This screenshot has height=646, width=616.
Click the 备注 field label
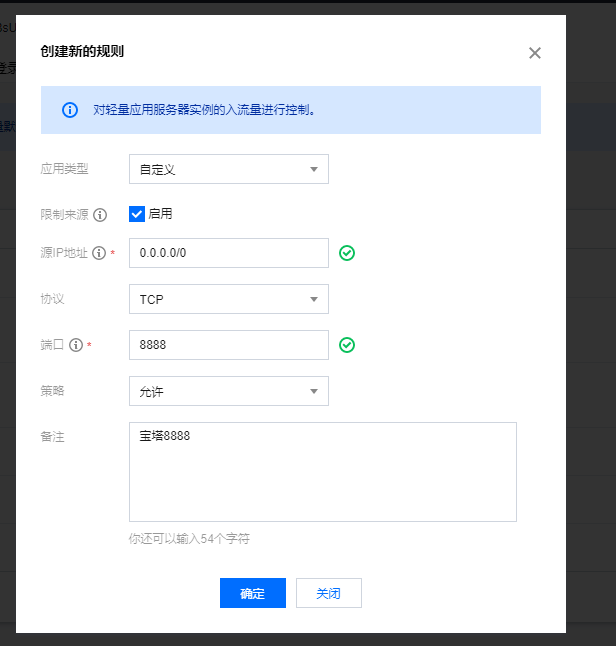(52, 437)
